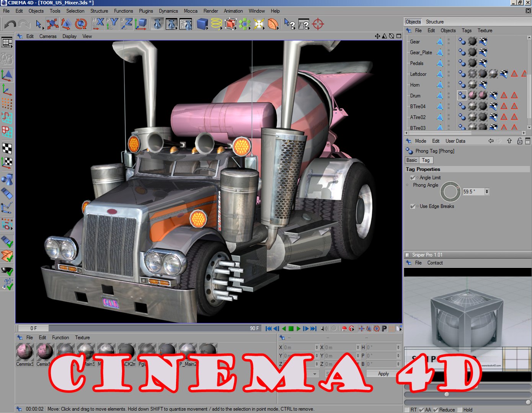
Task: Open the Contact menu in Sniper Pro
Action: click(435, 263)
